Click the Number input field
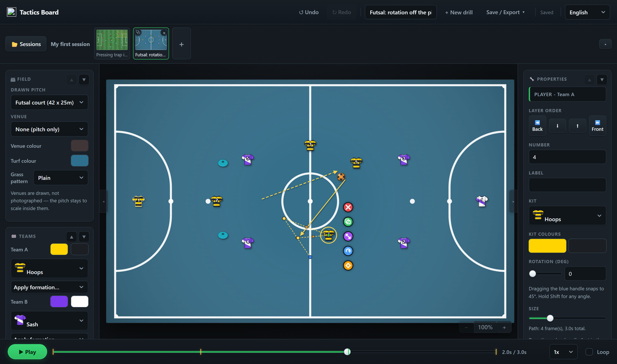617x364 pixels. [x=567, y=157]
